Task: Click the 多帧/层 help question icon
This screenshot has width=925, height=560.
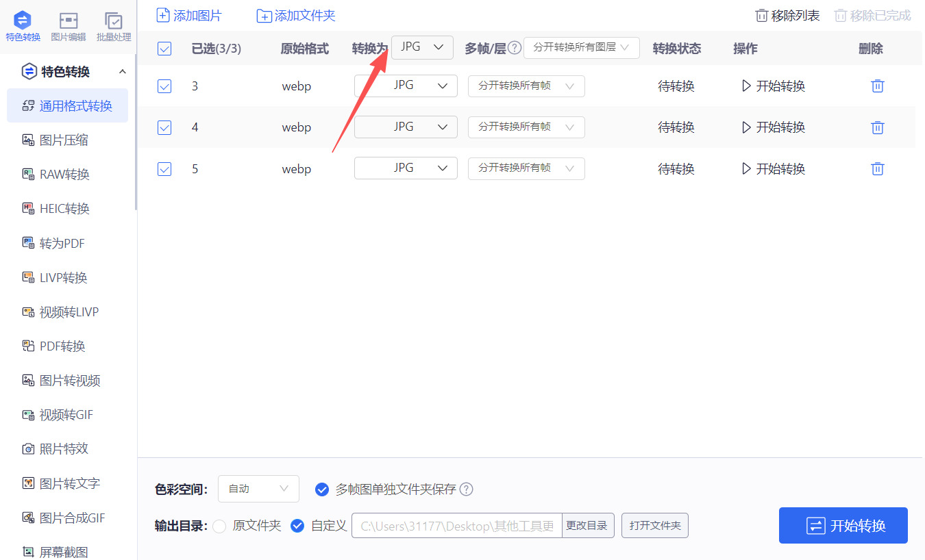Action: click(515, 48)
